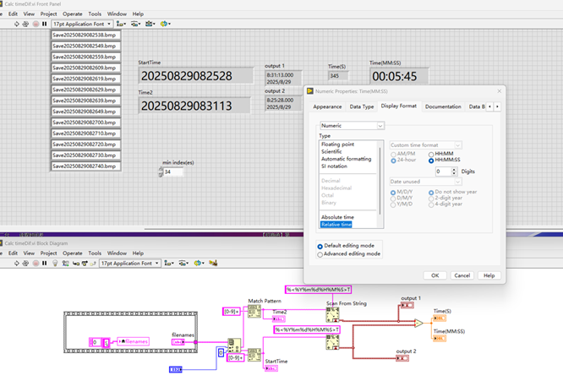Open Align Objects menu in Block Diagram toolbar

pos(168,263)
